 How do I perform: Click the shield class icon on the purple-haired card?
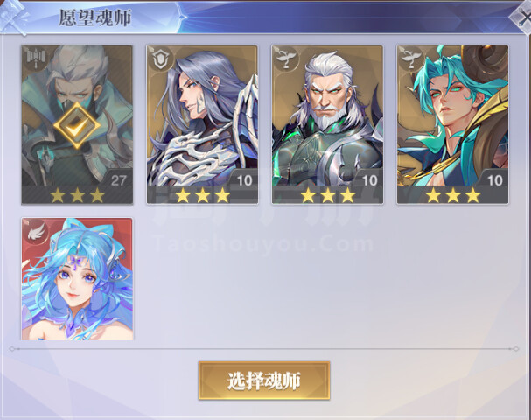(158, 59)
